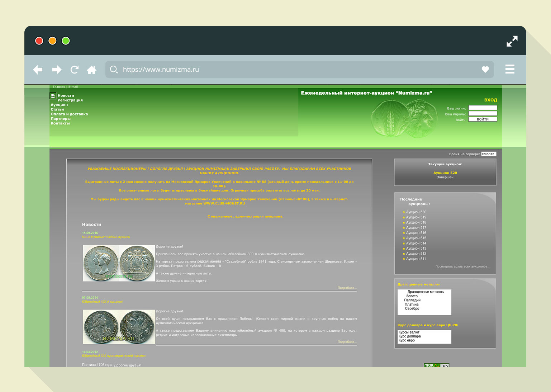
Task: Select Аукцион 518 in the list
Action: (416, 223)
